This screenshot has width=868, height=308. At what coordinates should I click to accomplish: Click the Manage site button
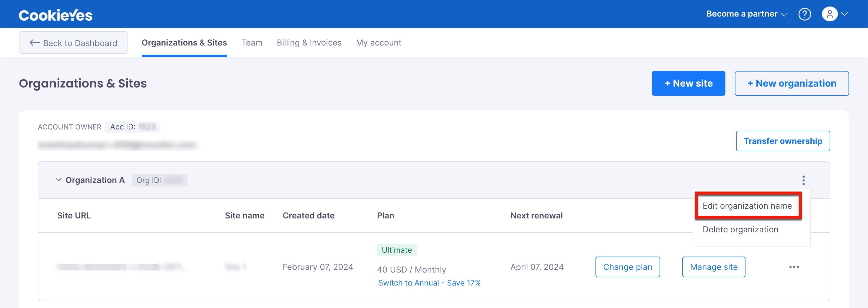pos(714,267)
